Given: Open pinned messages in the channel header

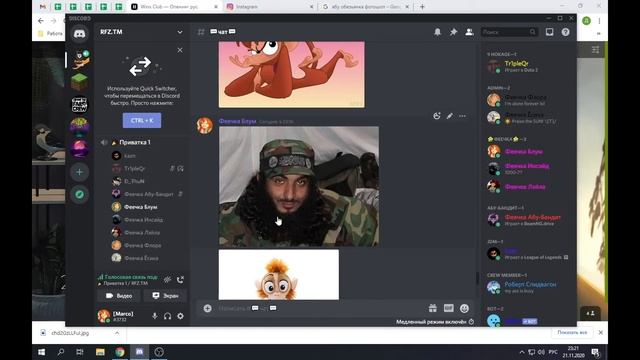Looking at the screenshot, I should 453,32.
